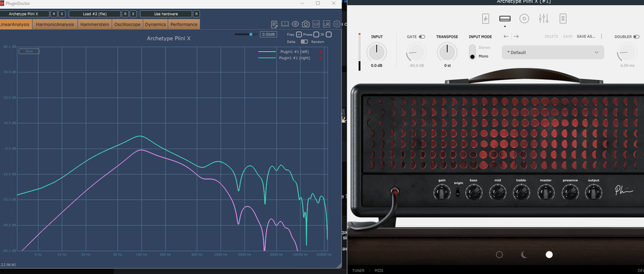Image resolution: width=644 pixels, height=274 pixels.
Task: Switch to the LinearAnalysis tab
Action: coord(15,25)
